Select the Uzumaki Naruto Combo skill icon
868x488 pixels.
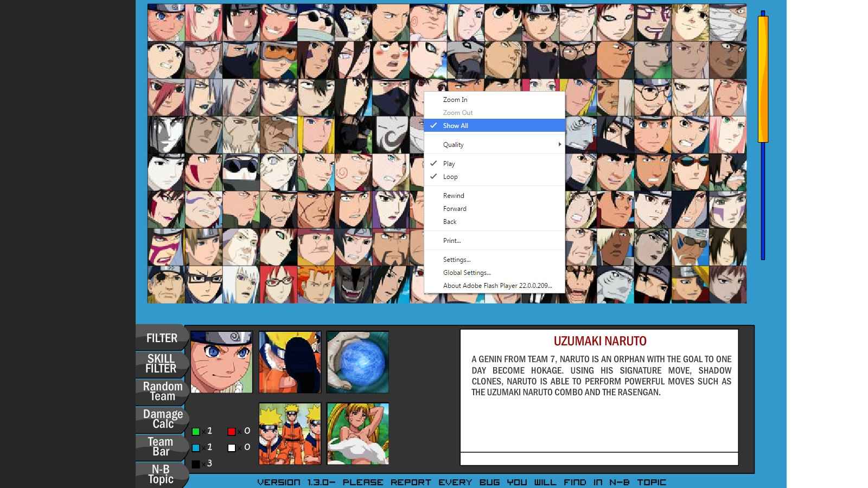click(290, 362)
